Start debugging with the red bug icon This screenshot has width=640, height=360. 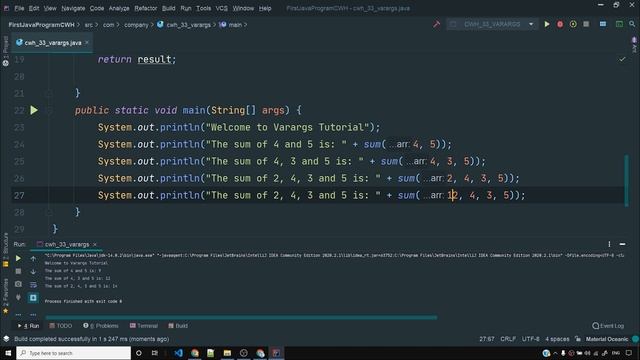pyautogui.click(x=560, y=24)
